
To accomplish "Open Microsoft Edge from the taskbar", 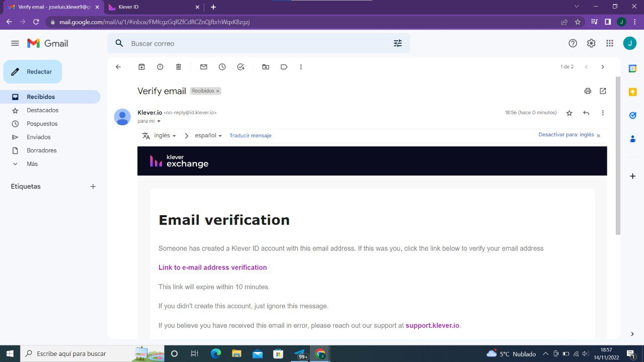I will pyautogui.click(x=215, y=353).
